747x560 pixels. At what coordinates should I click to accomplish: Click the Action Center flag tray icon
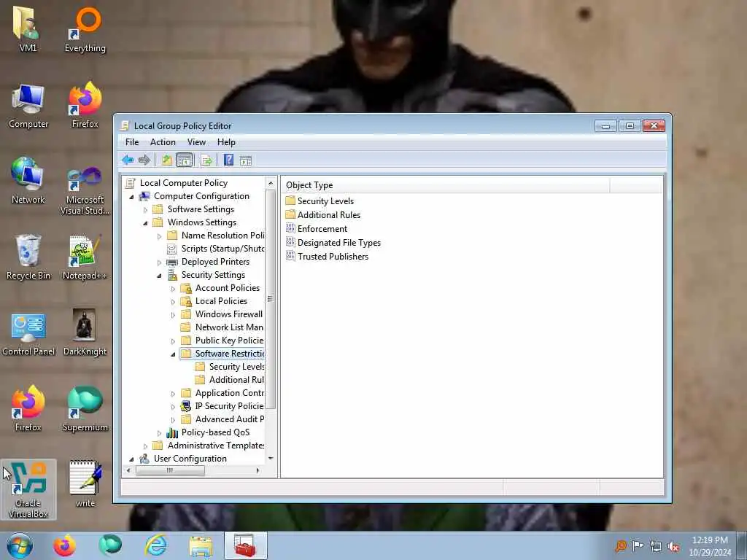point(638,546)
